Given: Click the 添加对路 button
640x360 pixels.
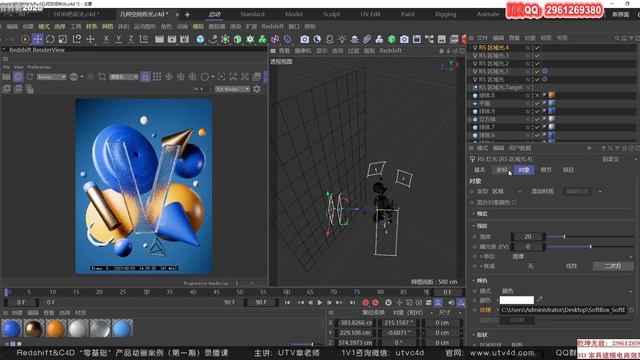Looking at the screenshot, I should pos(542,191).
